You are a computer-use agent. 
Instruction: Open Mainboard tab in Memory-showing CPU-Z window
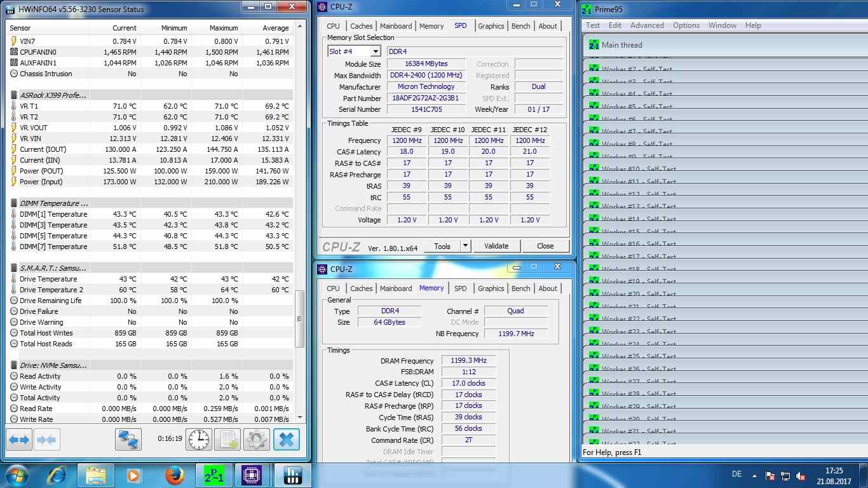[x=396, y=288]
